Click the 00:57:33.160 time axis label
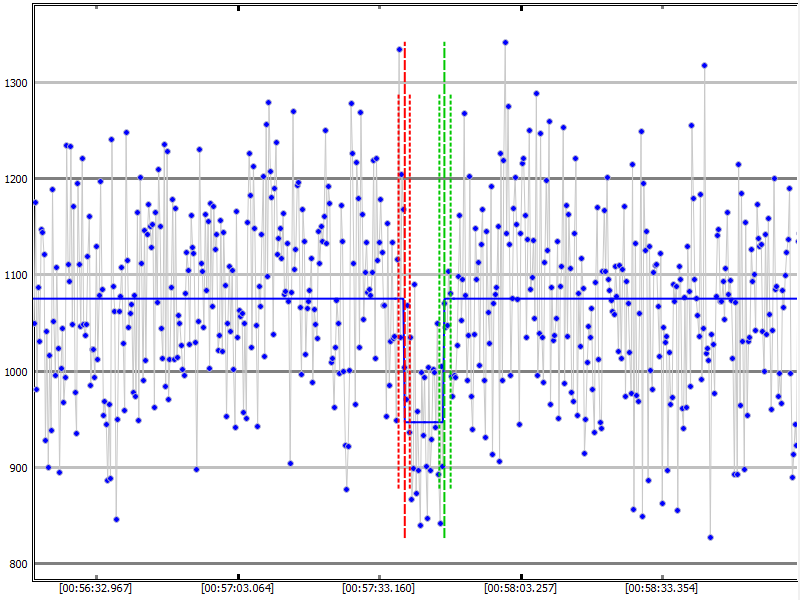The height and width of the screenshot is (600, 800). [x=378, y=588]
